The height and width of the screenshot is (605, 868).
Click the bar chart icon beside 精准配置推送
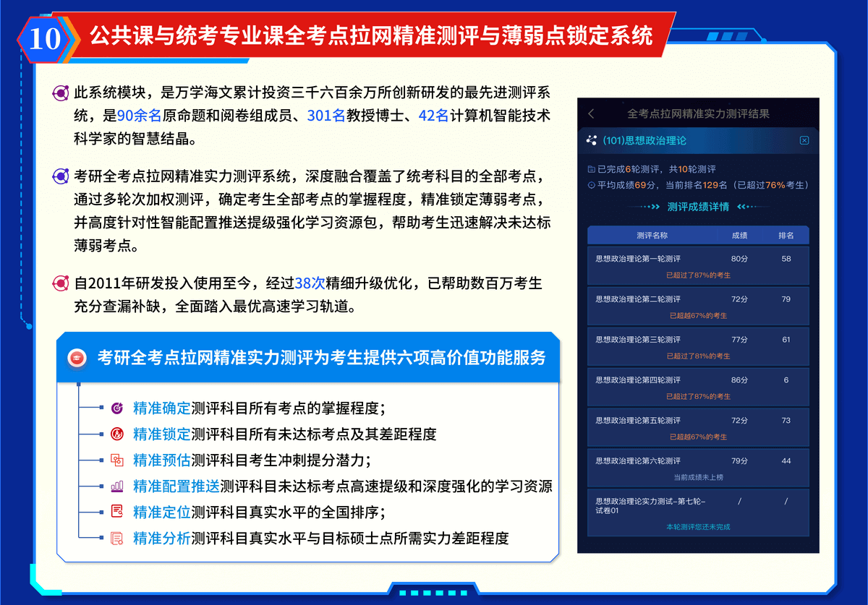click(x=117, y=486)
